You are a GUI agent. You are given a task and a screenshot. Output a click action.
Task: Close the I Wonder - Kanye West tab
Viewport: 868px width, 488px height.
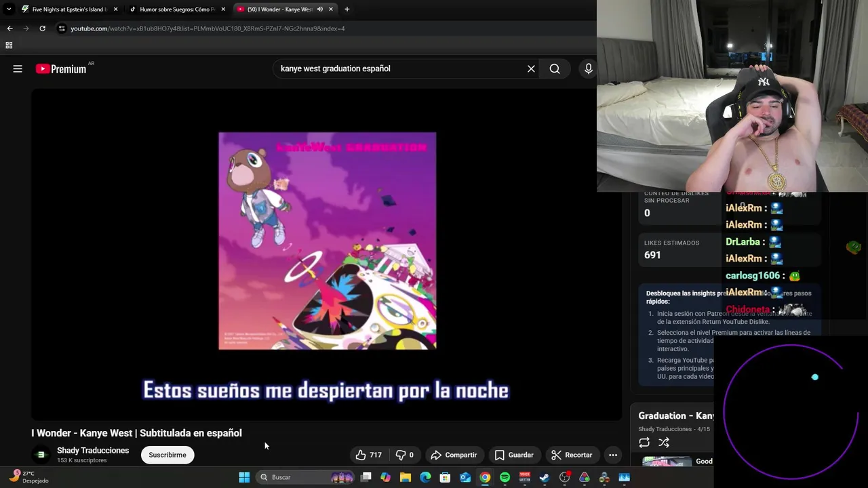point(332,9)
